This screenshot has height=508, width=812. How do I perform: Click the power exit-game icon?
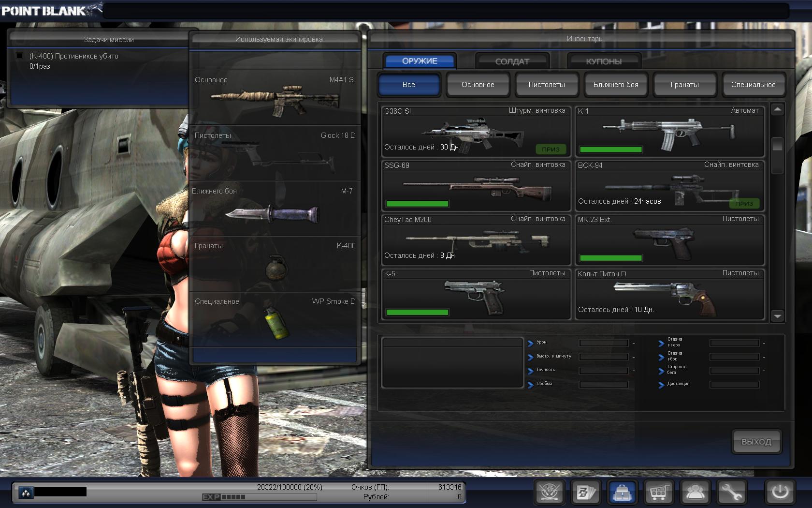780,493
